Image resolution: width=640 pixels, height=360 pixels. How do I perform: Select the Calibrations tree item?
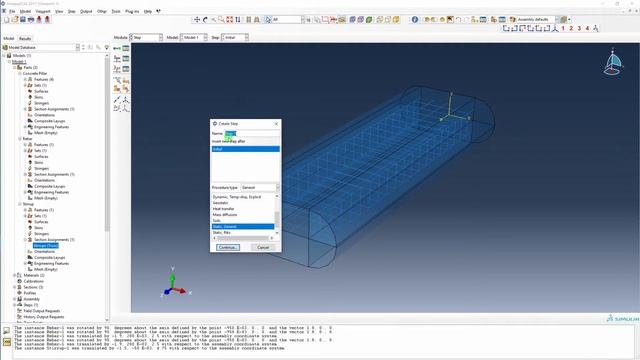[x=33, y=281]
